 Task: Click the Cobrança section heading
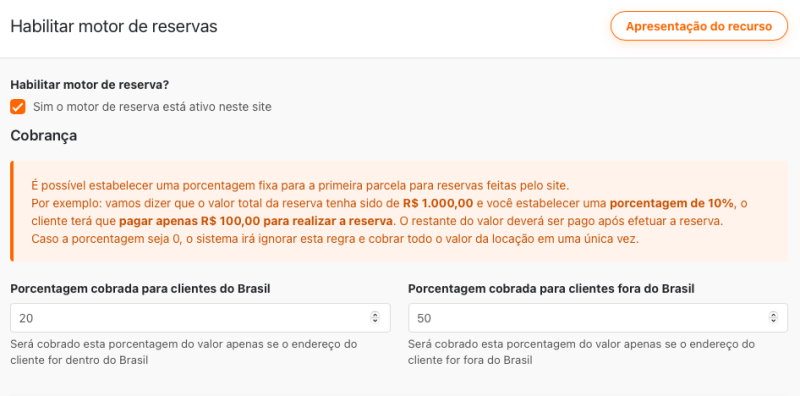44,136
